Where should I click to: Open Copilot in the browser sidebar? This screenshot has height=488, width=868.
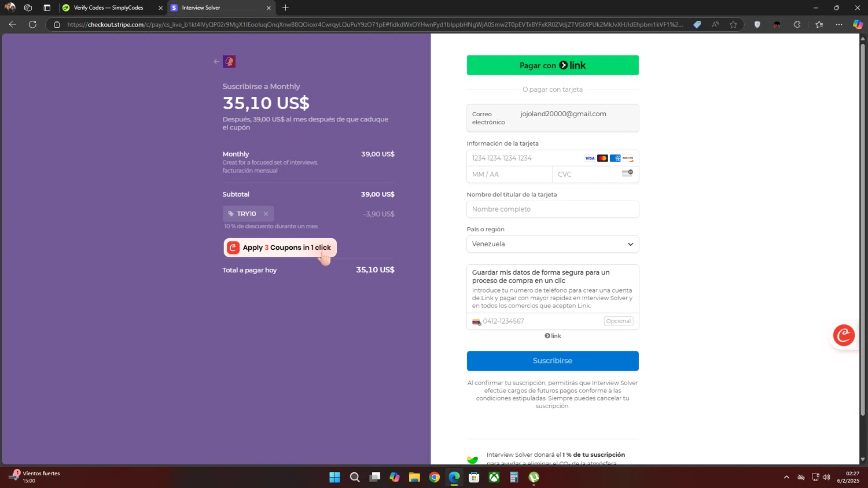click(x=858, y=24)
